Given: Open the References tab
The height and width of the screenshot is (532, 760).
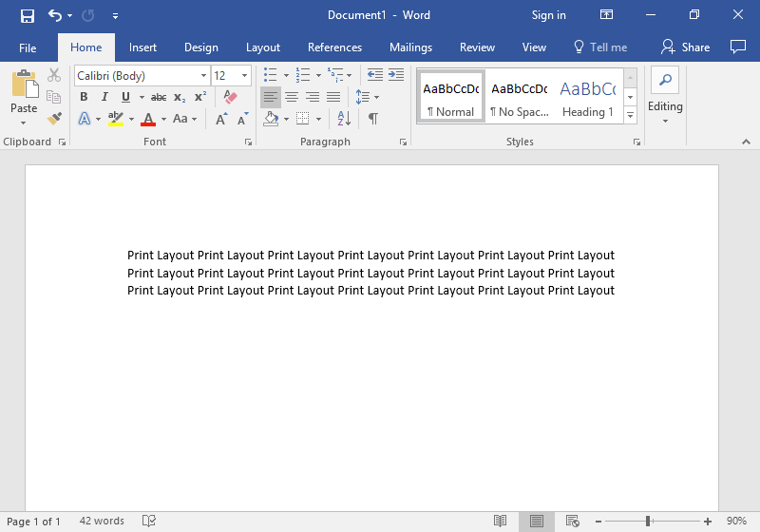Looking at the screenshot, I should [x=334, y=47].
